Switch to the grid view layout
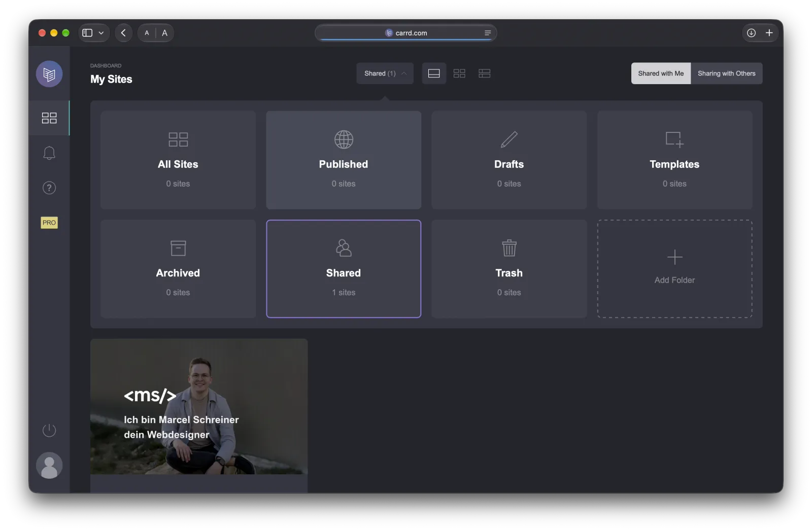Image resolution: width=812 pixels, height=531 pixels. click(459, 74)
